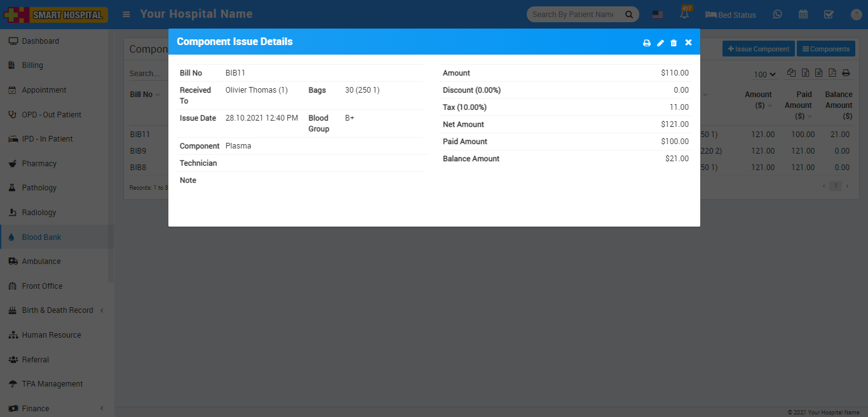Click the user profile avatar
Viewport: 868px width, 417px height.
coord(855,14)
